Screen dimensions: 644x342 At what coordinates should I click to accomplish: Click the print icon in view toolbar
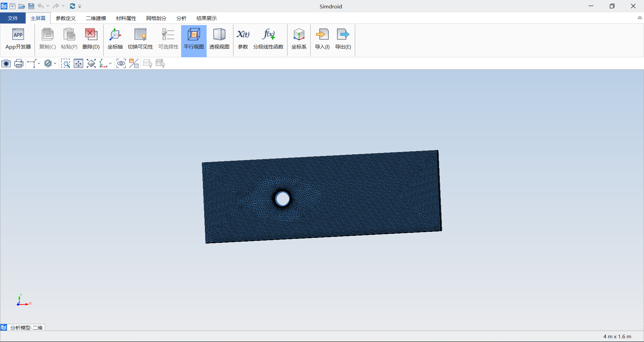(19, 63)
